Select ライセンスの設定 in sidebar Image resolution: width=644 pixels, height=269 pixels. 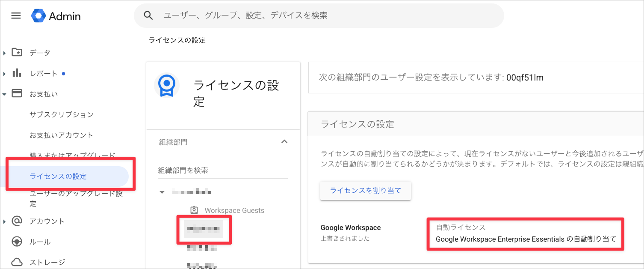[x=58, y=176]
